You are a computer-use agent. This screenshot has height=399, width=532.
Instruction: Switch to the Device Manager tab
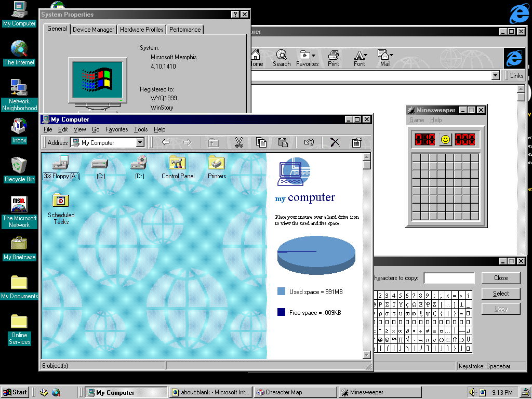pos(94,30)
